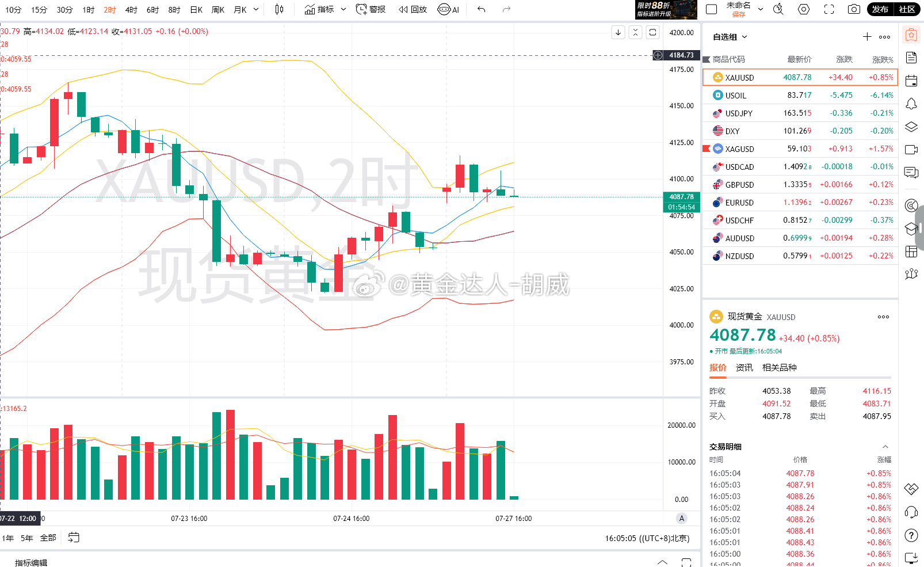
Task: Enter fullscreen mode icon
Action: click(x=829, y=9)
